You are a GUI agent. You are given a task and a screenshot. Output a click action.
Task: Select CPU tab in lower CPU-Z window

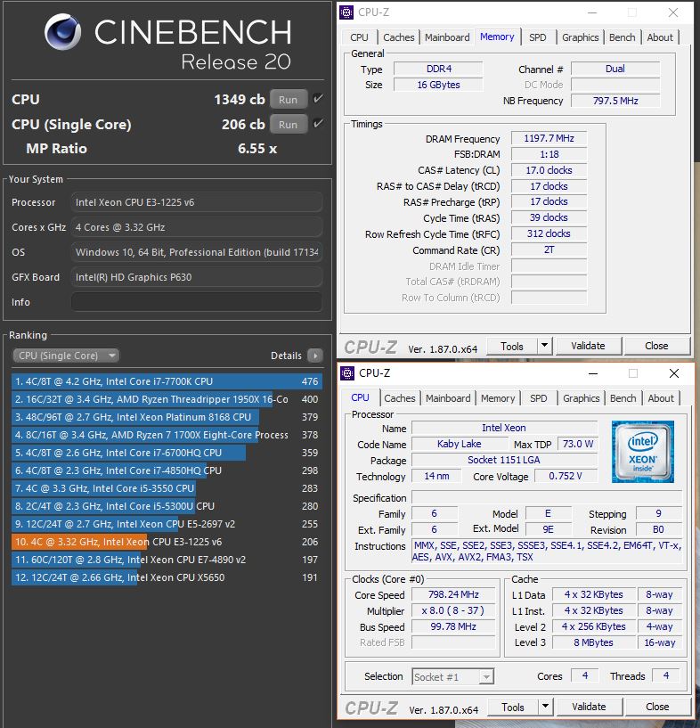pyautogui.click(x=360, y=397)
